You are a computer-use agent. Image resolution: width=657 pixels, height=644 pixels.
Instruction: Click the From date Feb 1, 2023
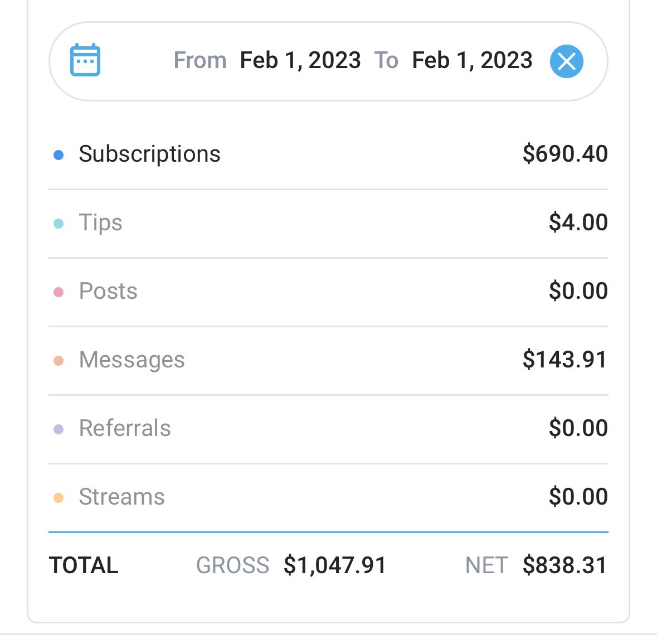click(x=300, y=60)
